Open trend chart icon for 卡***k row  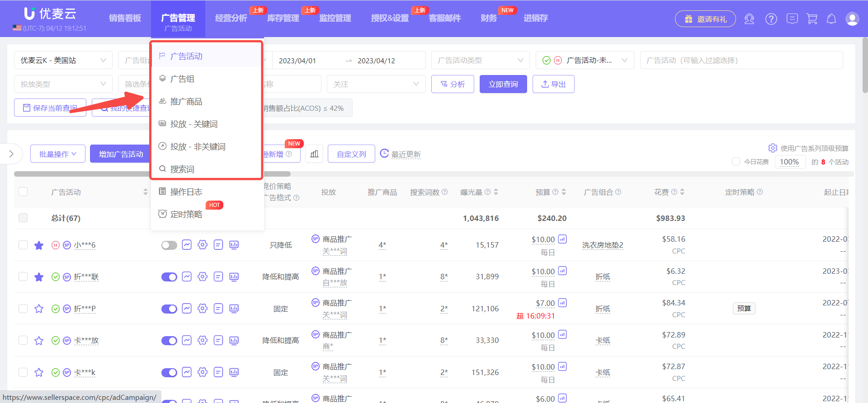[187, 372]
